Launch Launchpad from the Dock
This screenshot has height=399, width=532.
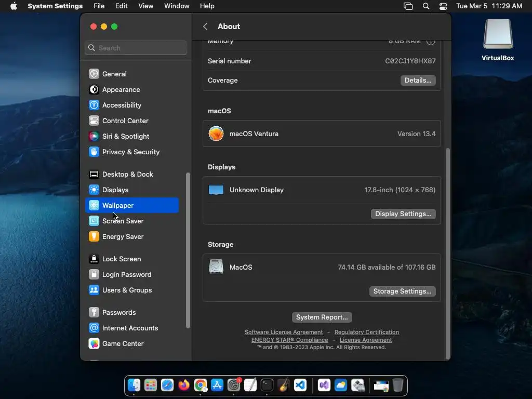(x=151, y=385)
